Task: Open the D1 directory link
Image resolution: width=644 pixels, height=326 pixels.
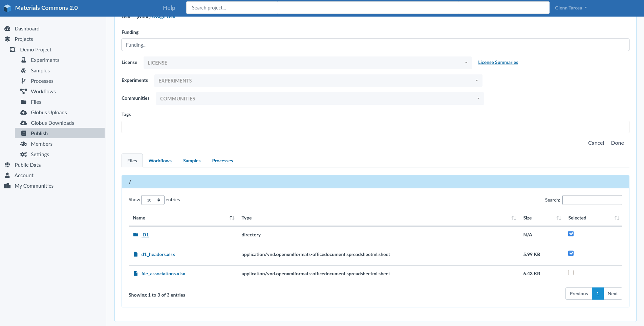Action: click(x=146, y=235)
